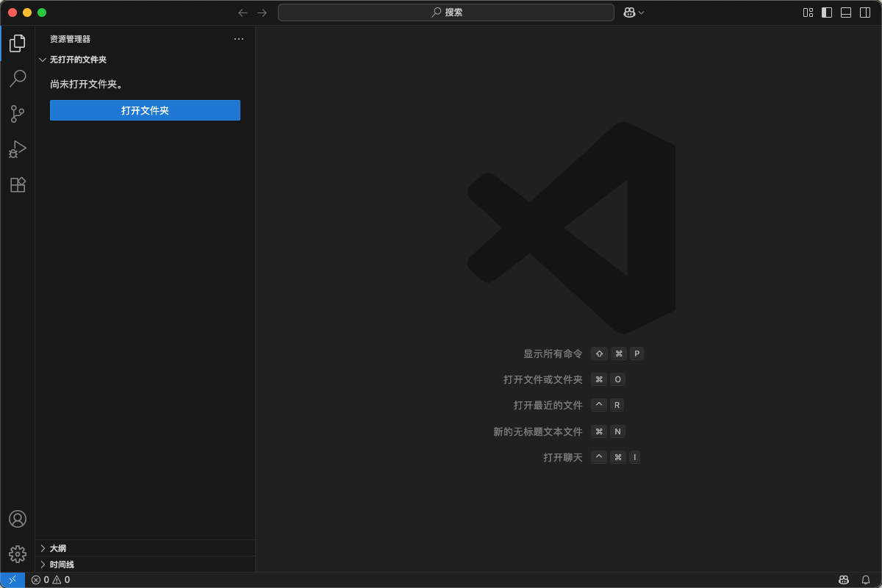
Task: Open notifications bell in status bar
Action: coord(866,580)
